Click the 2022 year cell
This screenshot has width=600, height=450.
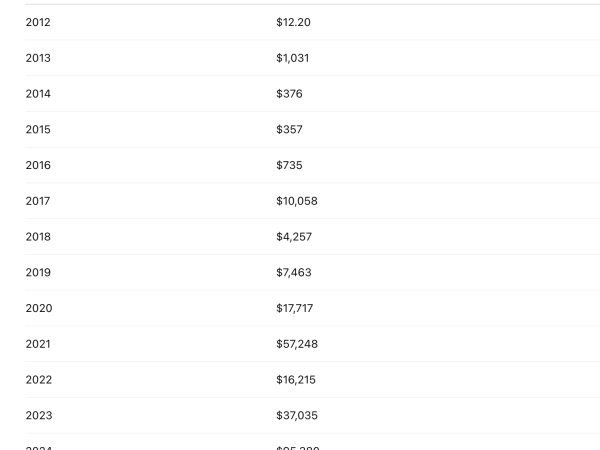pyautogui.click(x=39, y=380)
